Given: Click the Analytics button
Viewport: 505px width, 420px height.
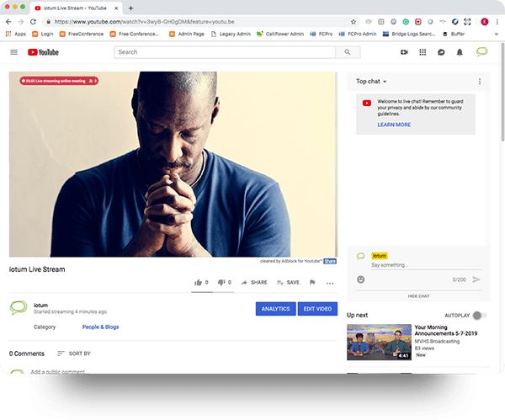Looking at the screenshot, I should [x=276, y=309].
